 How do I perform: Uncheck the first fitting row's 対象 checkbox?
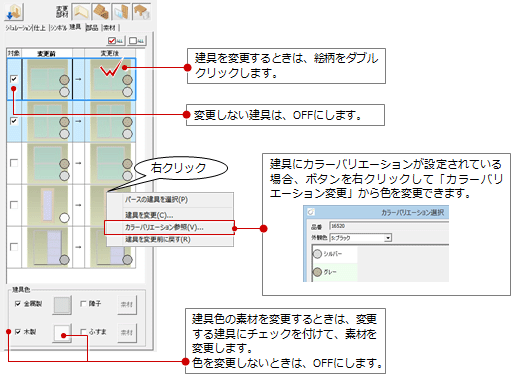point(14,79)
